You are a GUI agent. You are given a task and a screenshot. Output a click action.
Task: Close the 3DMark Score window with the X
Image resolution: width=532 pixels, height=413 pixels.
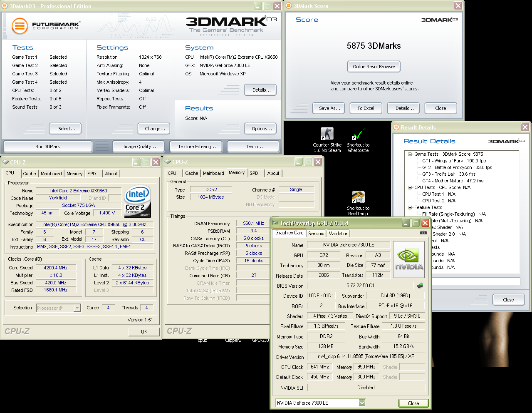(458, 5)
